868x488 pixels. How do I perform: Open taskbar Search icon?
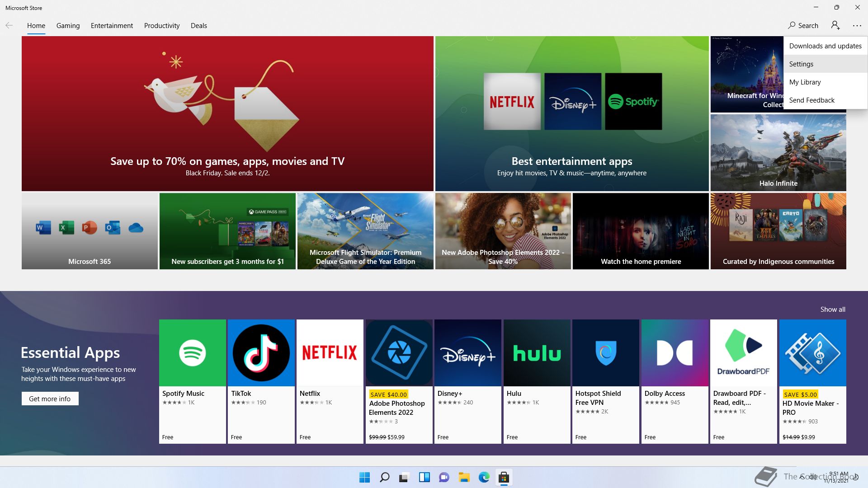click(x=384, y=477)
